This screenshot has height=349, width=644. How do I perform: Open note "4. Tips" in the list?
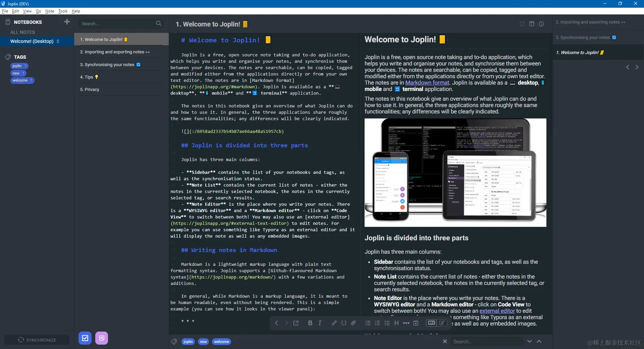121,77
